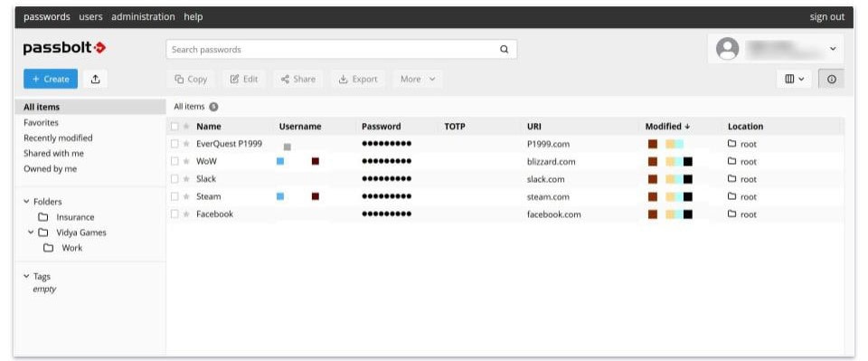Sort by the Username column header
Viewport: 868px width, 361px height.
tap(300, 127)
